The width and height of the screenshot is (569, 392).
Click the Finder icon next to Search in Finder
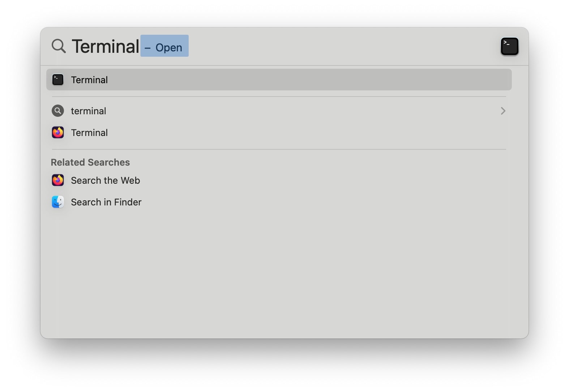58,202
